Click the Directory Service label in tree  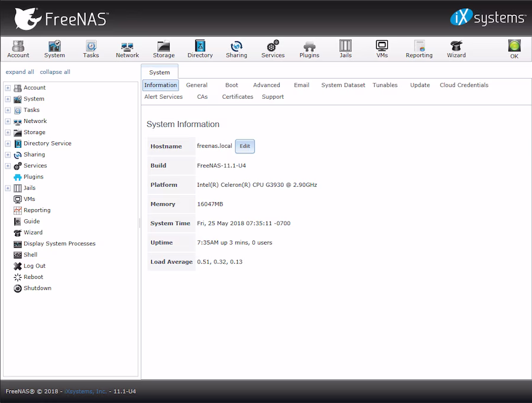tap(47, 143)
